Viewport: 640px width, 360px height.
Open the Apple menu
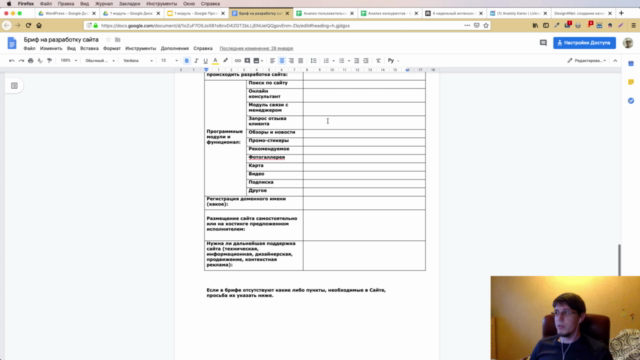9,4
